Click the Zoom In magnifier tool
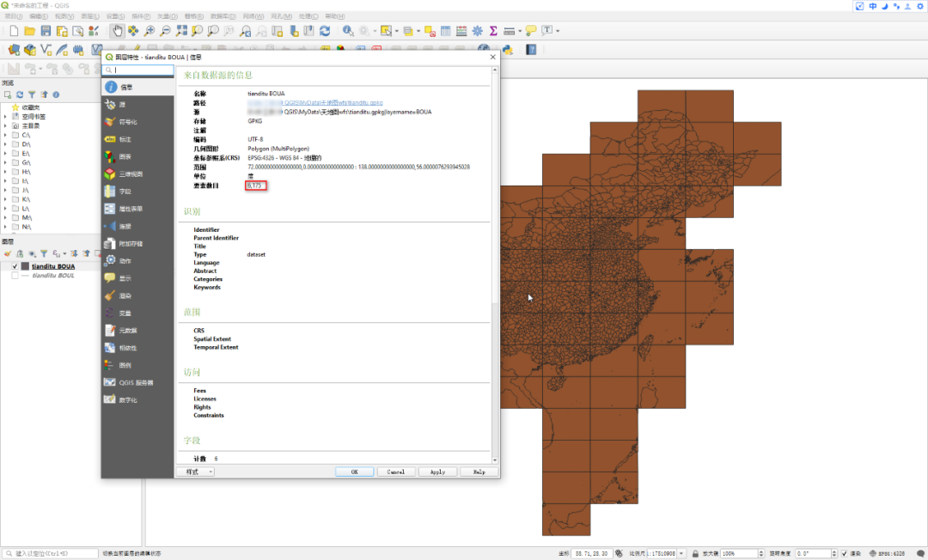The image size is (928, 560). point(150,31)
